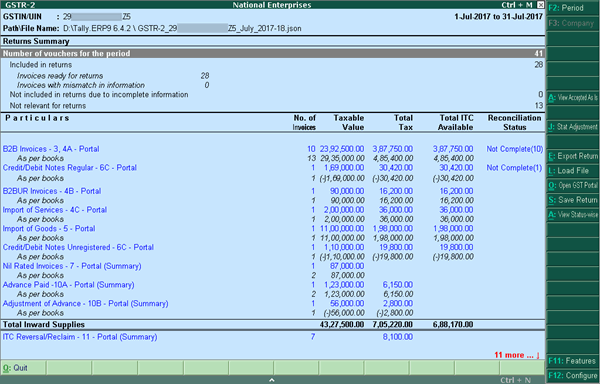Click Advance Paid tax 6,150.00
600x384 pixels.
pos(398,285)
